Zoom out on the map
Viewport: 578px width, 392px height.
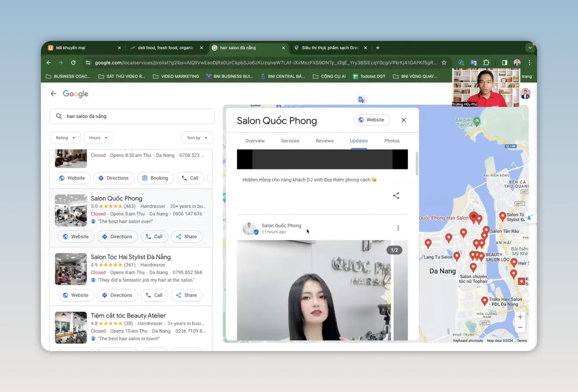(x=520, y=327)
